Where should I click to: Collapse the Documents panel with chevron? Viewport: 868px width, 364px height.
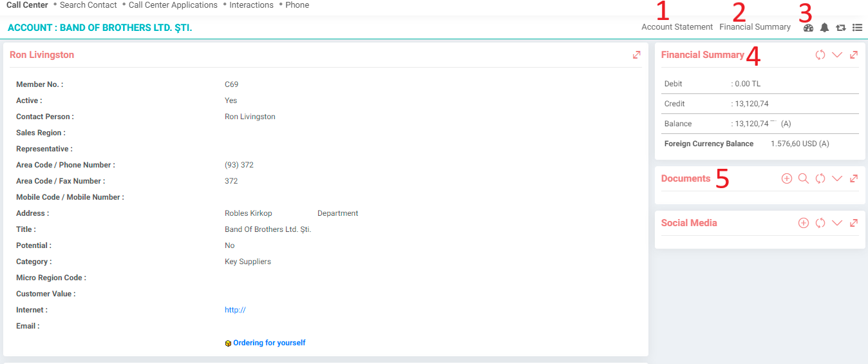(x=837, y=178)
